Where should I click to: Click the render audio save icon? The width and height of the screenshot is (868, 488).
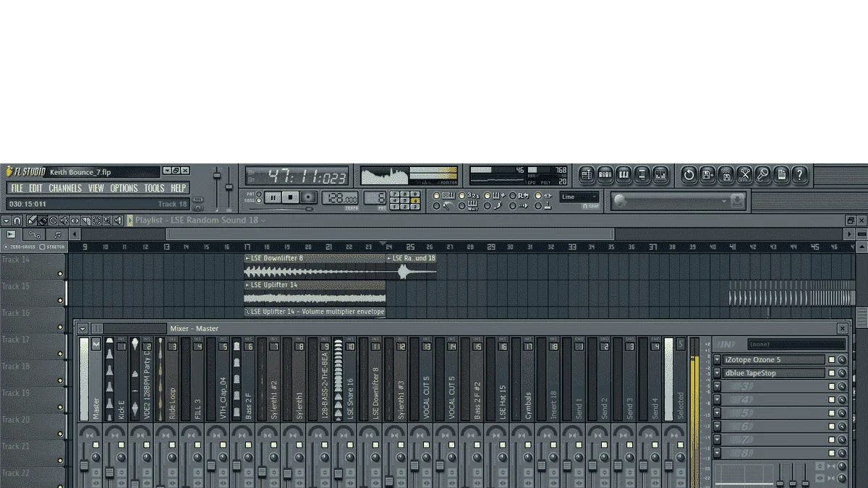[726, 175]
